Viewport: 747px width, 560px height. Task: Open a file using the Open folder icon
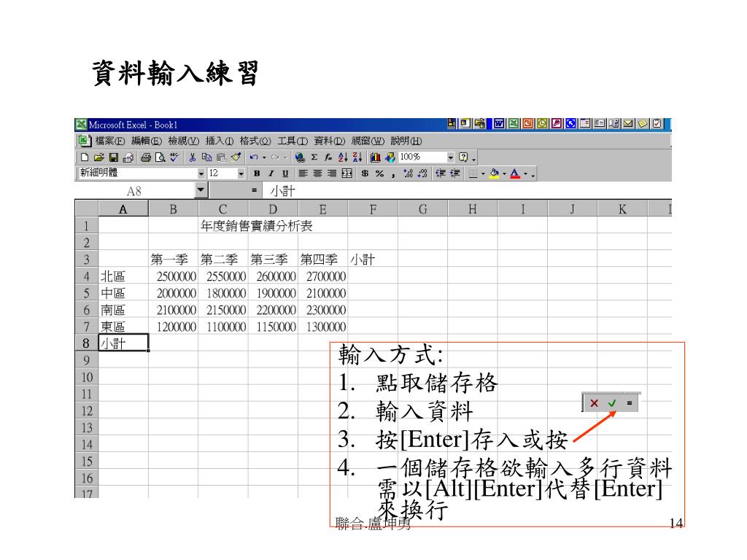tap(99, 157)
